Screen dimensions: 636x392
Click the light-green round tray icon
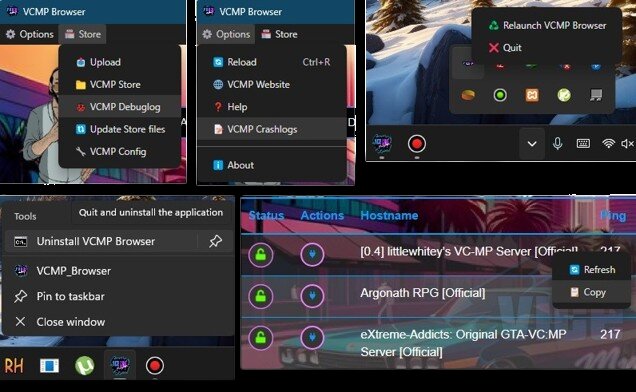[564, 95]
